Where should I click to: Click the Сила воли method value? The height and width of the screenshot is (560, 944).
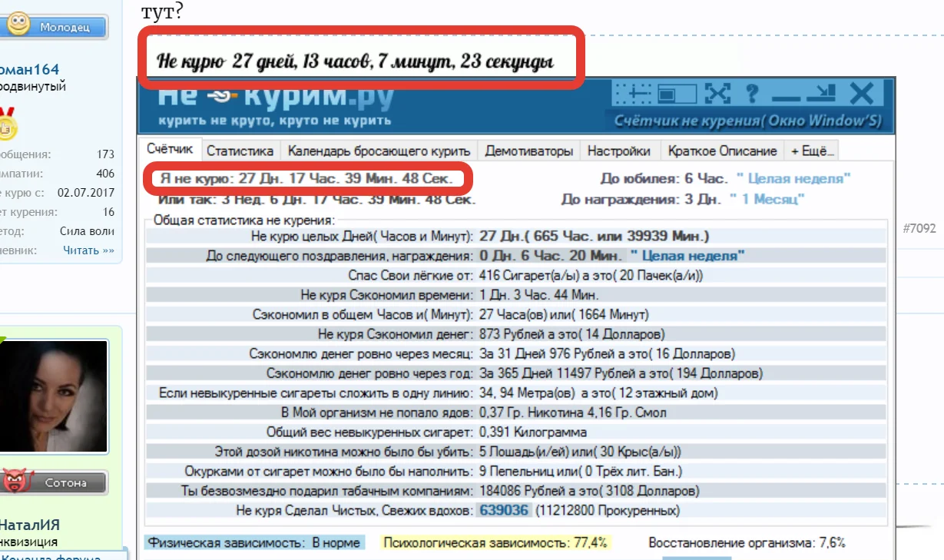coord(88,231)
